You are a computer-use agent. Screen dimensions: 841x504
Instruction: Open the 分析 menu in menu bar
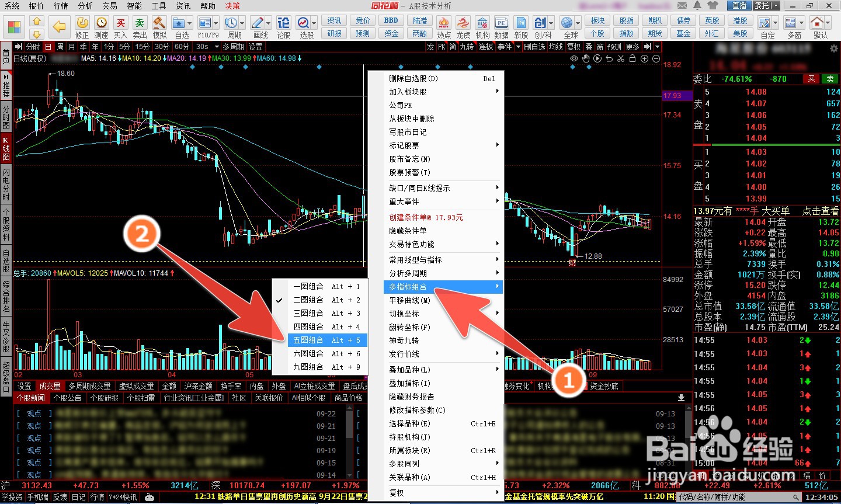[85, 6]
